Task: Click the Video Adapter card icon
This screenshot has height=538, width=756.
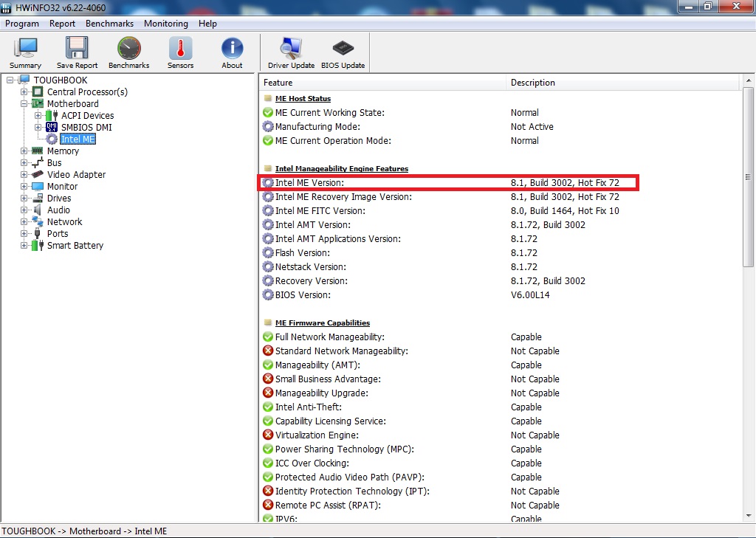Action: pyautogui.click(x=38, y=174)
